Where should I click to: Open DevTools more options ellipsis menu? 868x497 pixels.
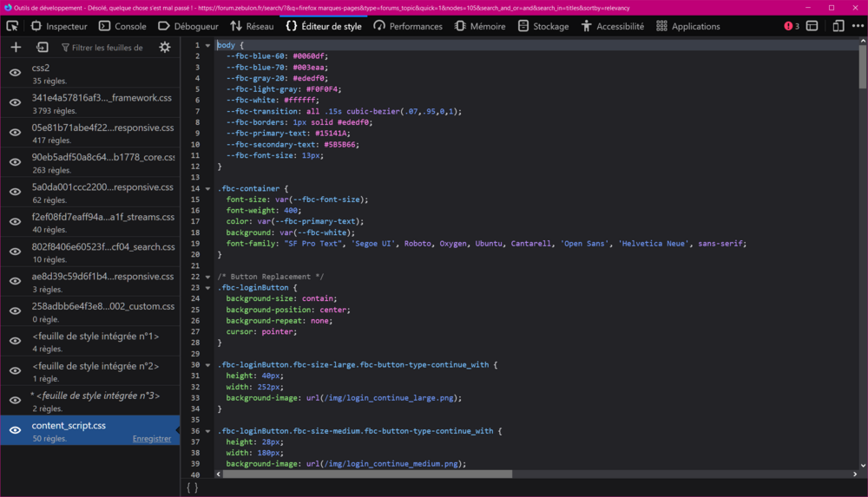(x=858, y=26)
